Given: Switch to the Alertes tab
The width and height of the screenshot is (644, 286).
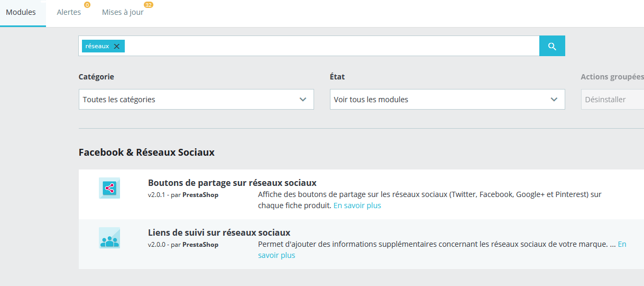Looking at the screenshot, I should 69,12.
